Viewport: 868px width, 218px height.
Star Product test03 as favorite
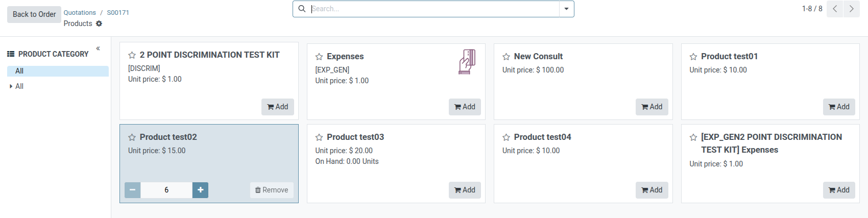tap(319, 137)
